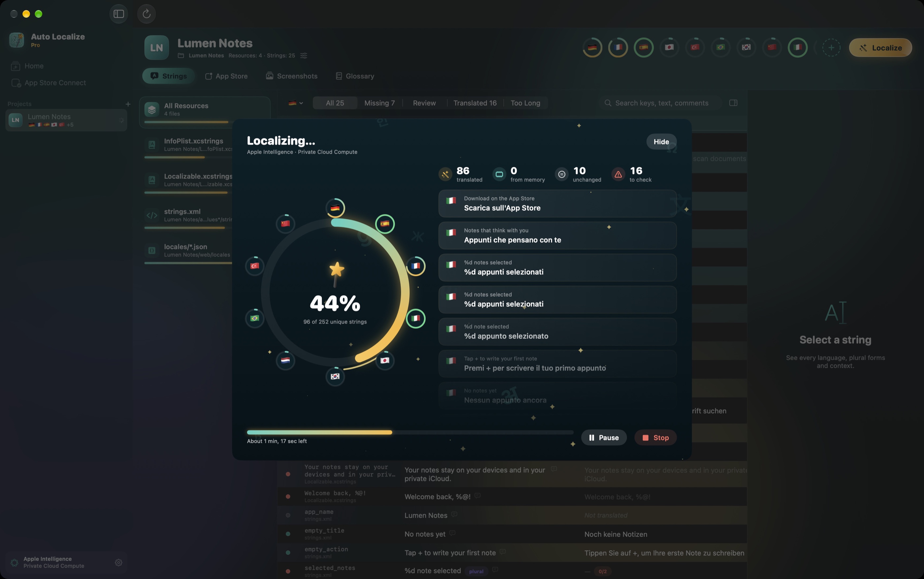
Task: Hide the Localizing dialog
Action: click(x=661, y=142)
